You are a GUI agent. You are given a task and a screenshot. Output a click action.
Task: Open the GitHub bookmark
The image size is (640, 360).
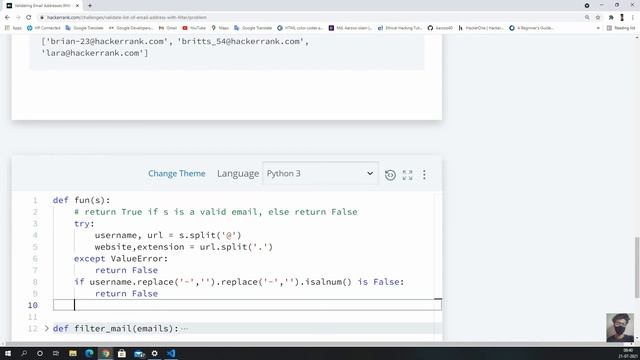coord(440,28)
